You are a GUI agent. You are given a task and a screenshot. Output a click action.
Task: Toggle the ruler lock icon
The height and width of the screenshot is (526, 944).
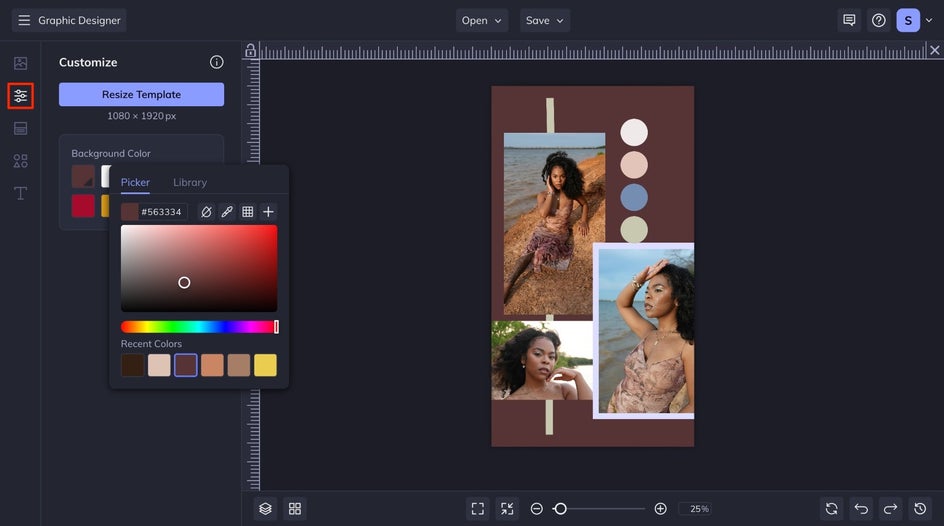point(250,51)
